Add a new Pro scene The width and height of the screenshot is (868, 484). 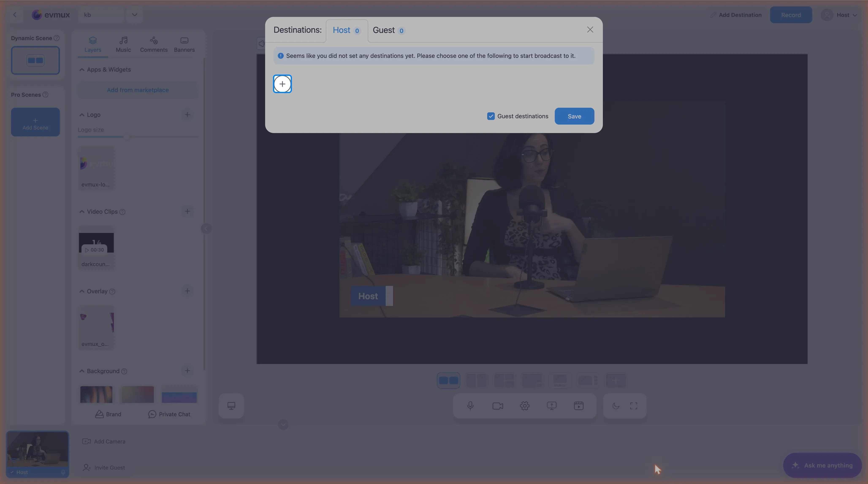(35, 122)
